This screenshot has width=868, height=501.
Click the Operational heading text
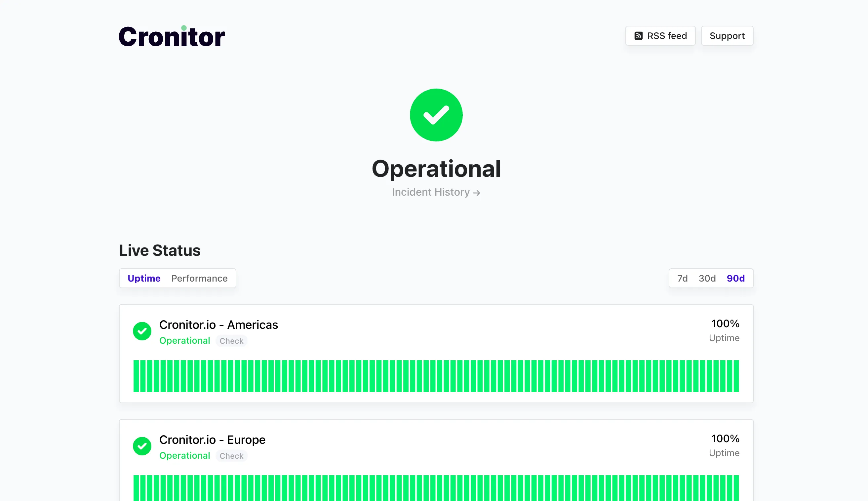(436, 169)
